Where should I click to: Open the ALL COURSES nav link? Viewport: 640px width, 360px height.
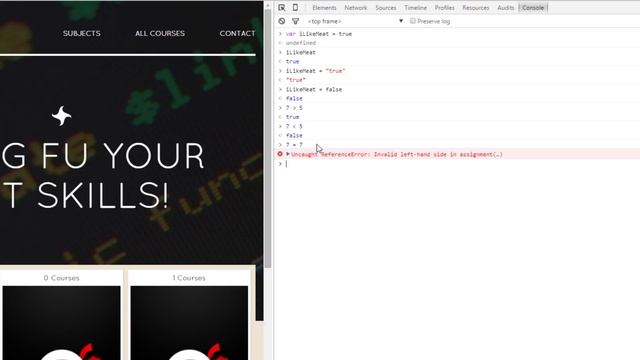pyautogui.click(x=160, y=33)
